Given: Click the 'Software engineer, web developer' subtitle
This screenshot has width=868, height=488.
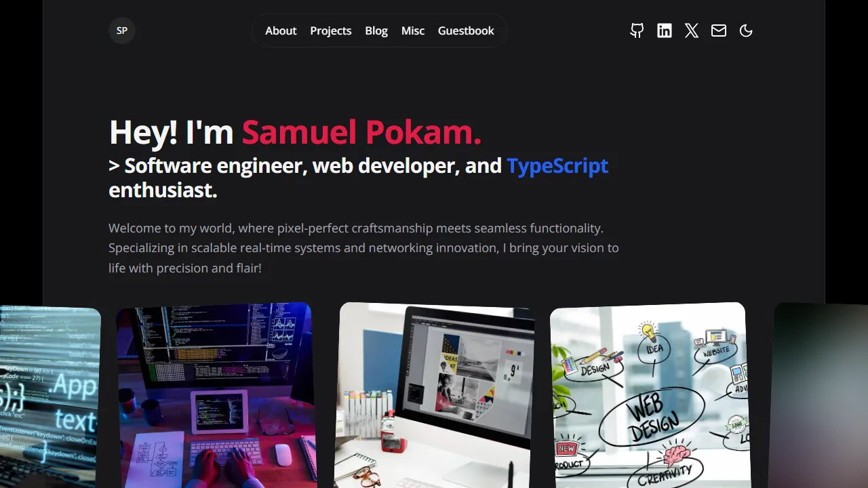Looking at the screenshot, I should (305, 166).
